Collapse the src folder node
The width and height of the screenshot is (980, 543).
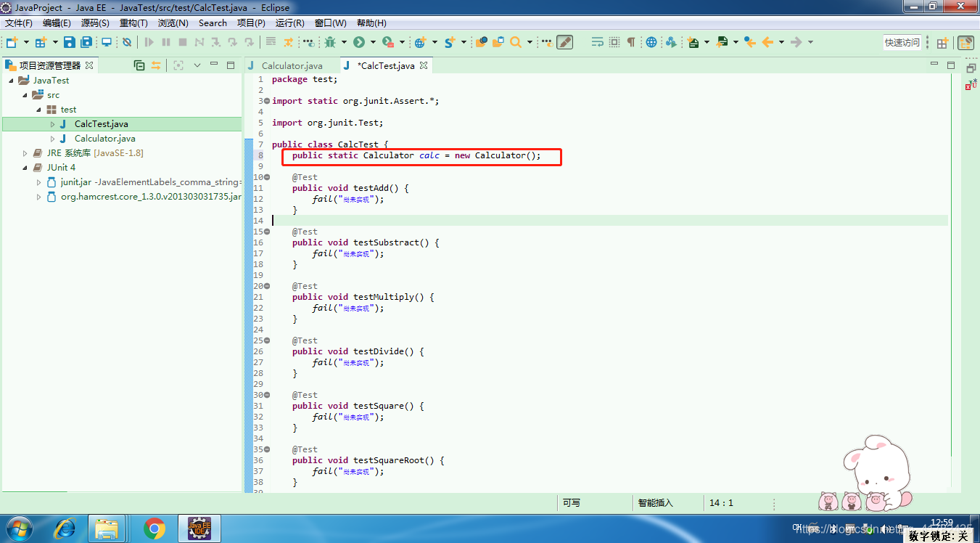pyautogui.click(x=25, y=95)
